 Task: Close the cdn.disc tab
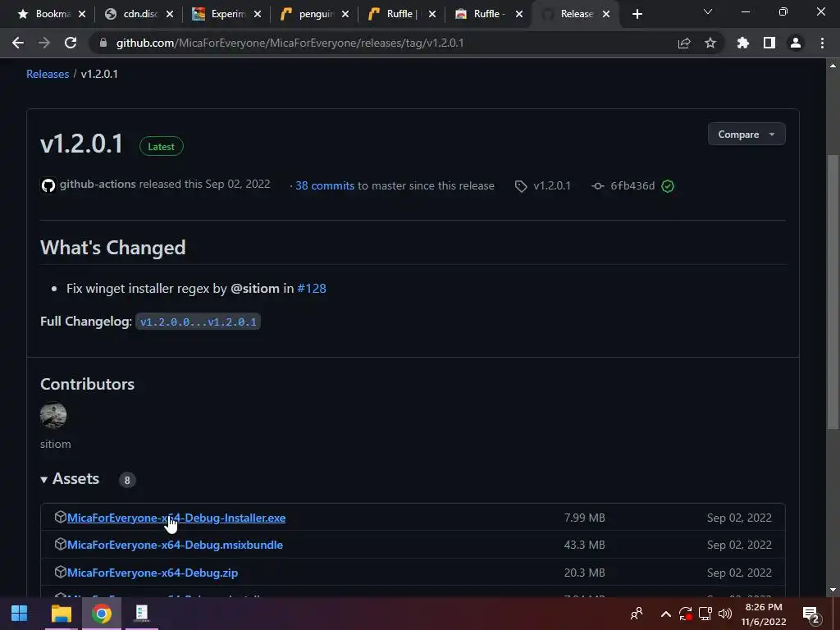(x=169, y=14)
